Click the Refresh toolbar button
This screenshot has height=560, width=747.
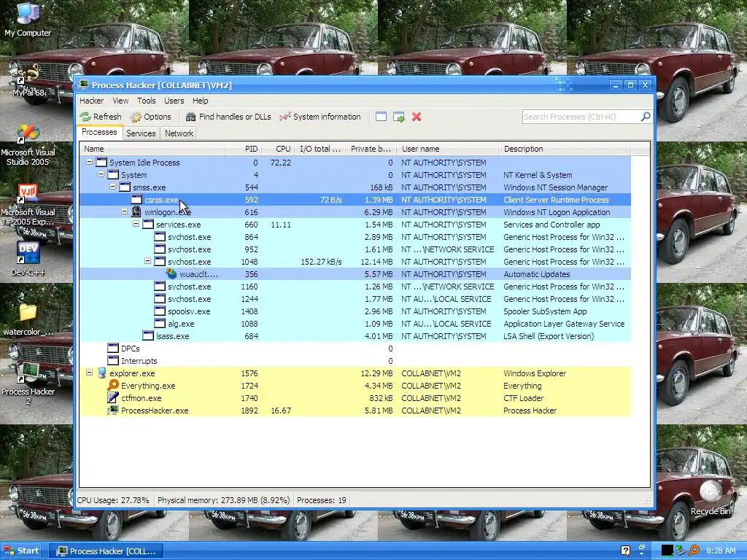101,117
